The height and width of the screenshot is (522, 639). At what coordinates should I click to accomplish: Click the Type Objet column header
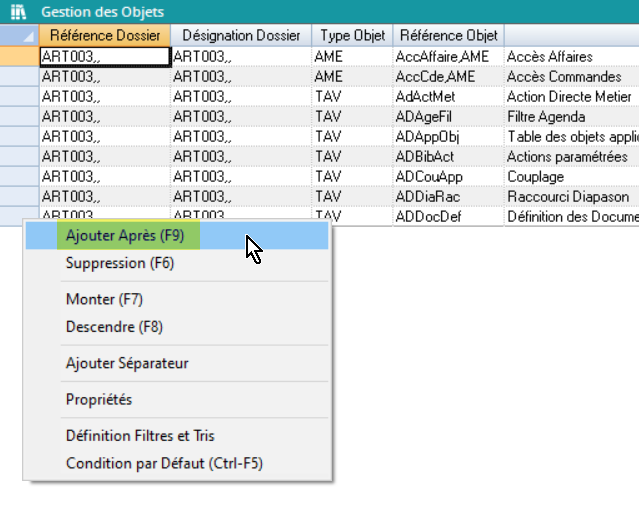tap(350, 36)
